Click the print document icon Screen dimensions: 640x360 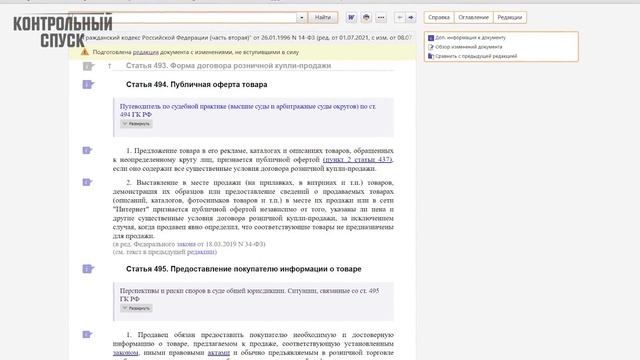tap(366, 18)
